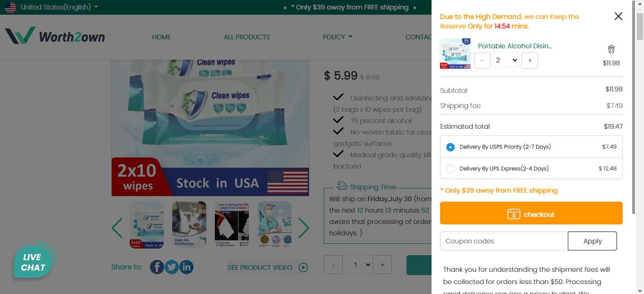Select Delivery By UPS Express option
The image size is (644, 294).
pos(450,169)
